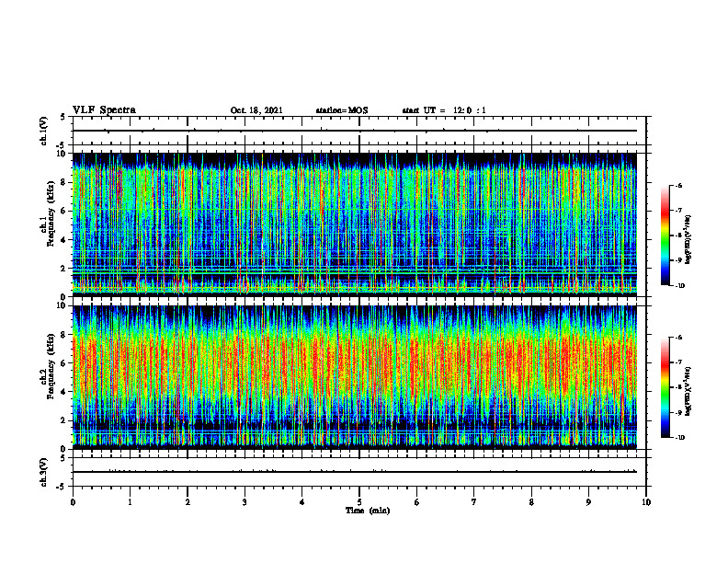
Task: Click the ch.2 "Frequency (kHz)" axis label
Action: pyautogui.click(x=51, y=366)
